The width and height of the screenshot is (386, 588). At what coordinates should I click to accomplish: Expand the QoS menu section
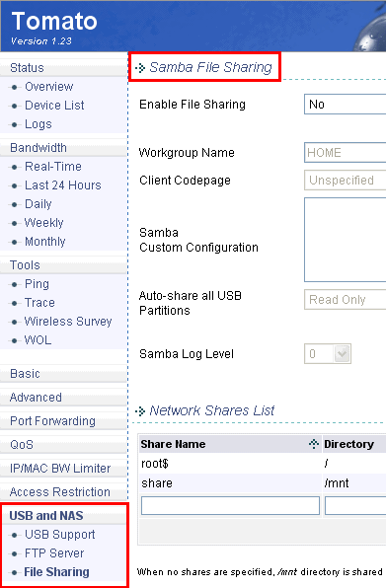click(x=22, y=445)
